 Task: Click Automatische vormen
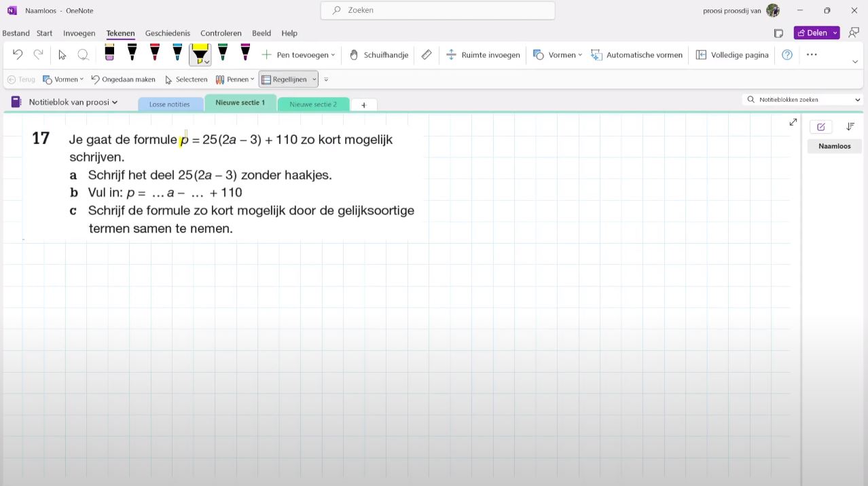pyautogui.click(x=636, y=55)
